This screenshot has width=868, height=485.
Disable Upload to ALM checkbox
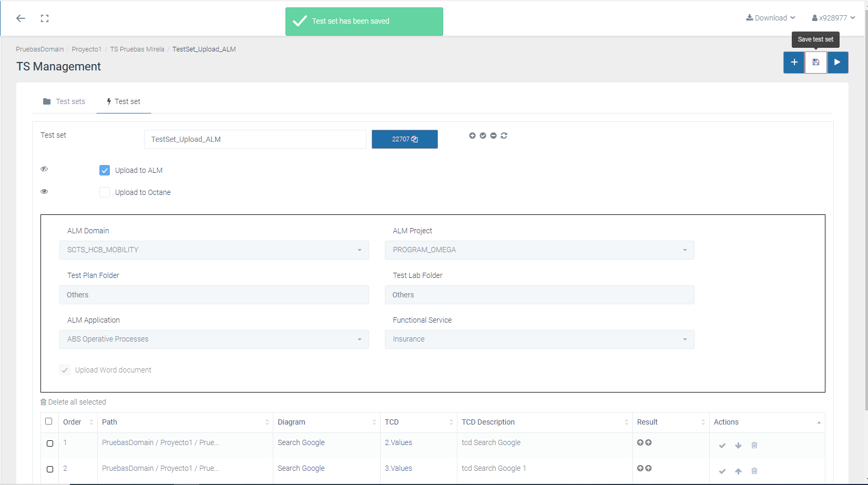tap(105, 170)
